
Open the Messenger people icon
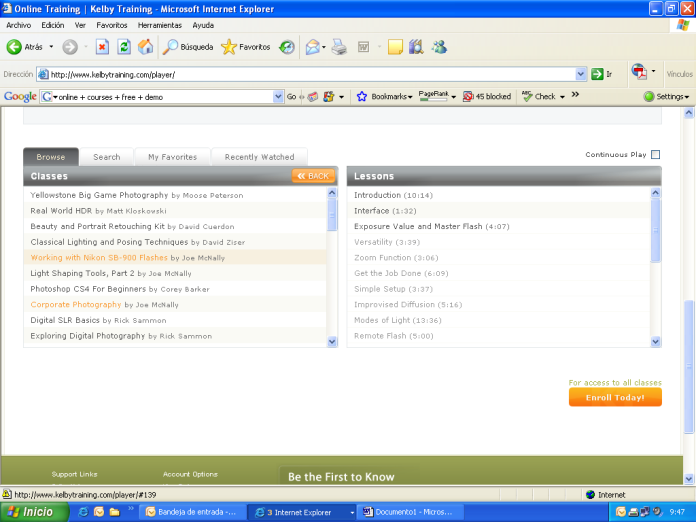click(439, 47)
